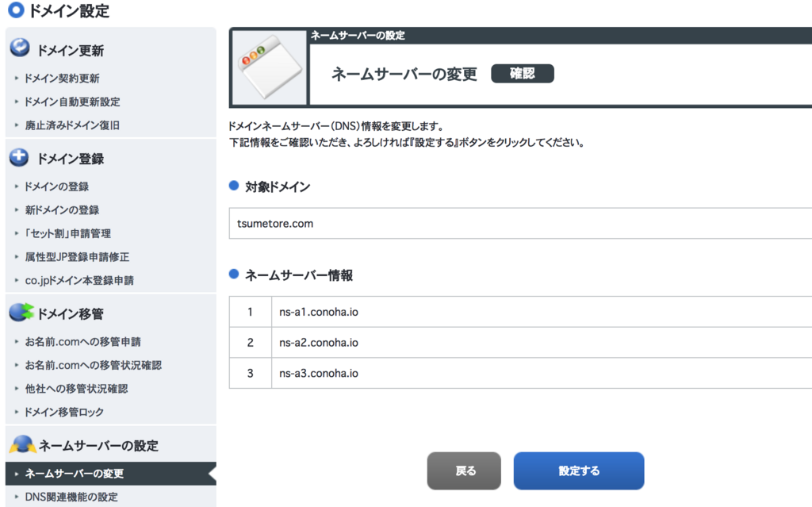Expand the arrow beside DNS関連機能の設定
Image resolution: width=812 pixels, height=507 pixels.
point(18,497)
